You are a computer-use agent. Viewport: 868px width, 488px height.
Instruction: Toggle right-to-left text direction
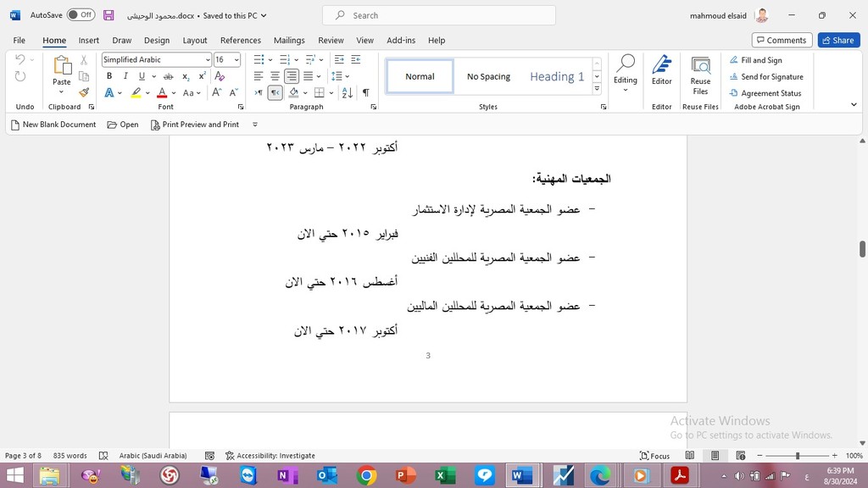point(275,92)
